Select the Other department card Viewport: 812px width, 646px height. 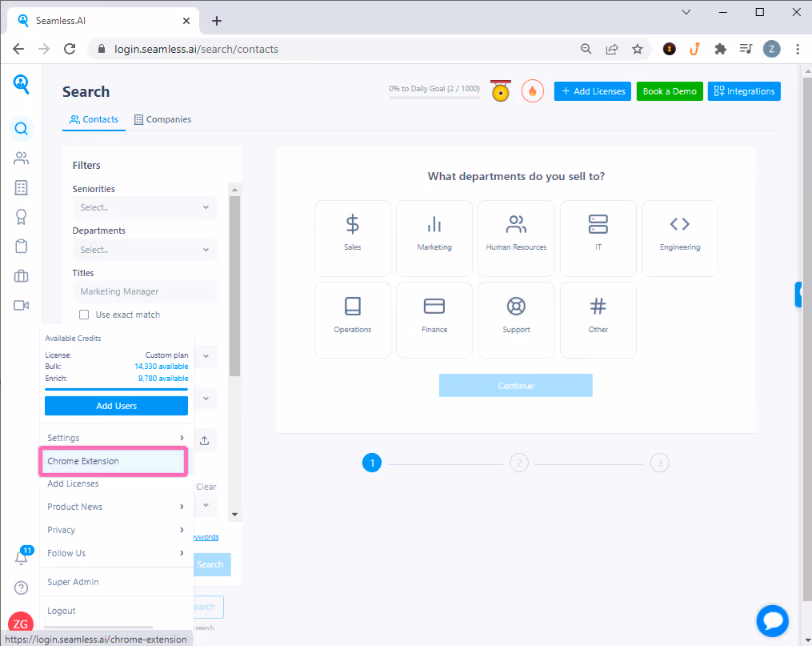pos(598,320)
